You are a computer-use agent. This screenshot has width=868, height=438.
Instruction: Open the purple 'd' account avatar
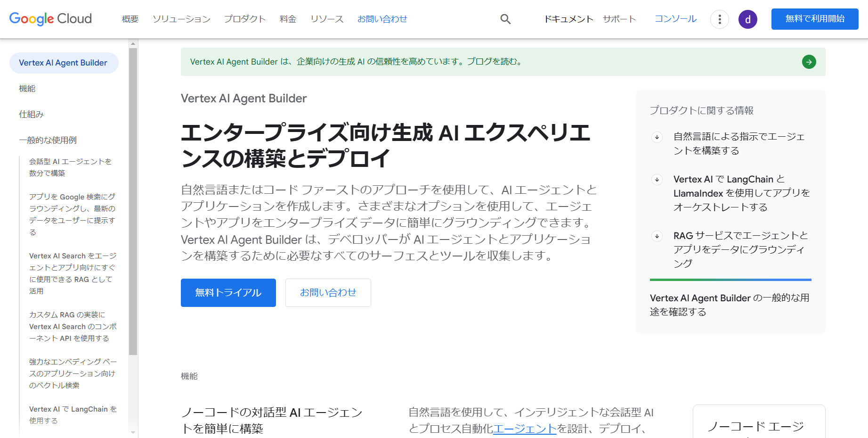(x=748, y=19)
